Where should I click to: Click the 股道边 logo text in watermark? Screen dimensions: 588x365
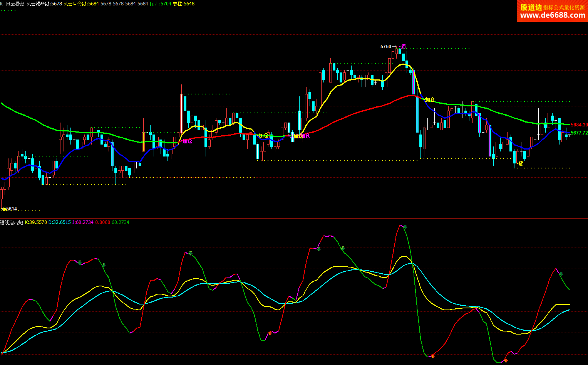click(531, 7)
